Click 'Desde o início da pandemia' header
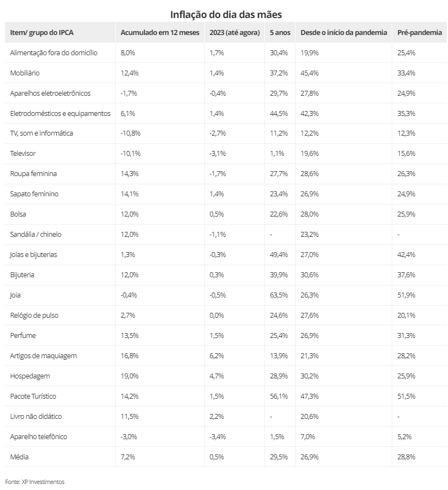This screenshot has width=448, height=490. click(x=344, y=32)
